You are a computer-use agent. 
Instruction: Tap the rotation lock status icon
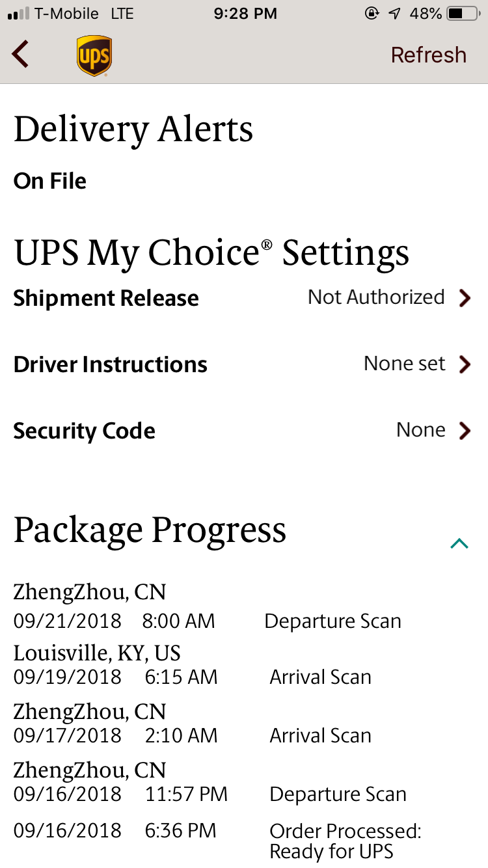pos(372,14)
